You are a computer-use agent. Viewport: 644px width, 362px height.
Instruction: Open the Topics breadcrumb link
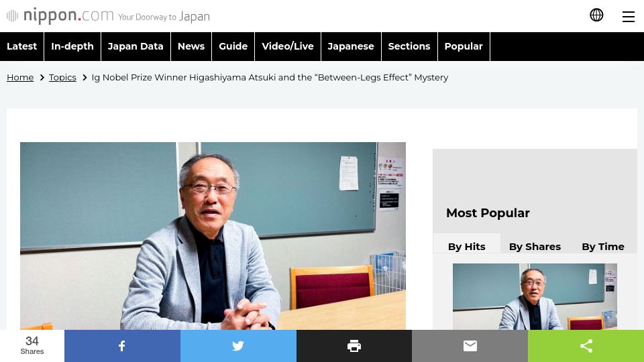62,78
